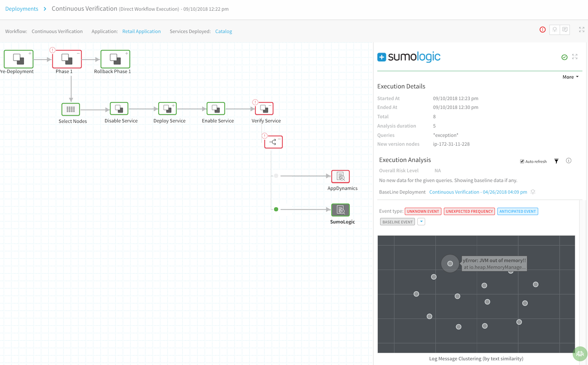Collapse Verify Service step with minus
Image resolution: width=588 pixels, height=365 pixels.
tap(270, 106)
